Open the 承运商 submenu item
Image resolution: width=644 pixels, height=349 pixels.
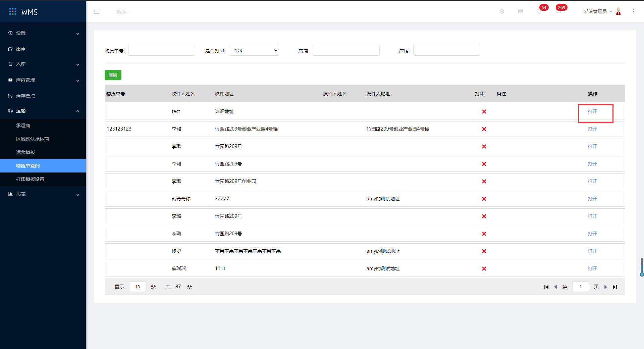43,126
